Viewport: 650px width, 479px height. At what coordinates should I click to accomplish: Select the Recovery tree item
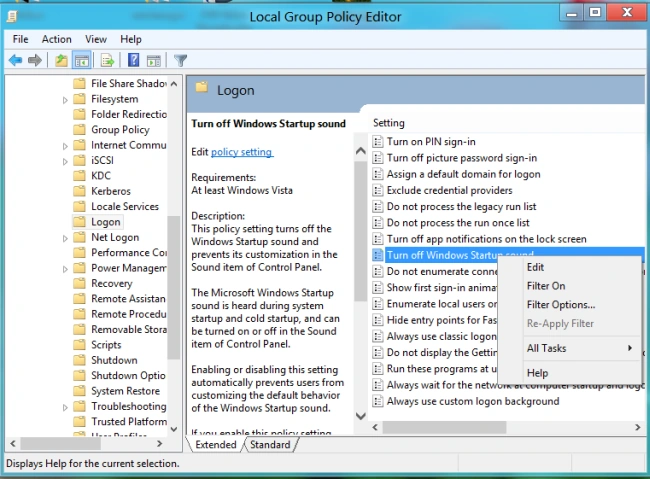tap(112, 283)
